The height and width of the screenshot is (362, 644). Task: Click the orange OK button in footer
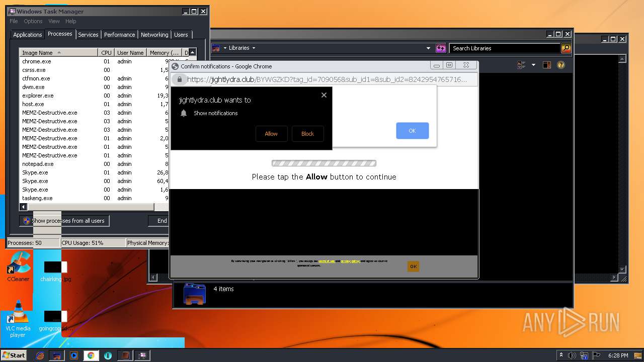pyautogui.click(x=413, y=266)
